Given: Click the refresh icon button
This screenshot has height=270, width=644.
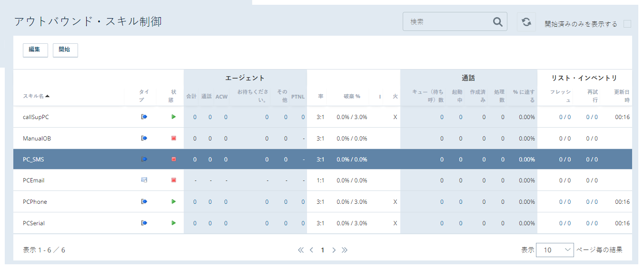Looking at the screenshot, I should point(526,22).
